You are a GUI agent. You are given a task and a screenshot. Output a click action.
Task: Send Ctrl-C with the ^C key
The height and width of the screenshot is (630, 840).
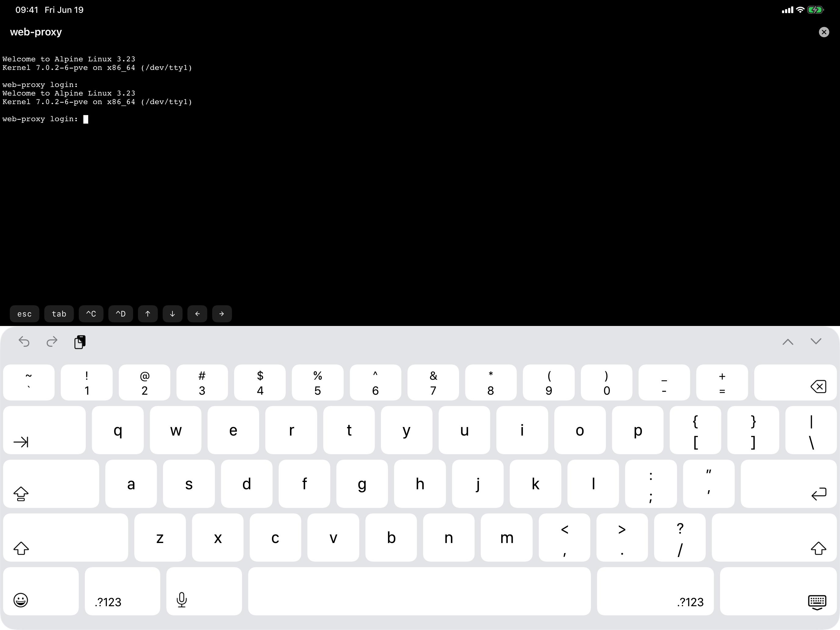coord(91,314)
